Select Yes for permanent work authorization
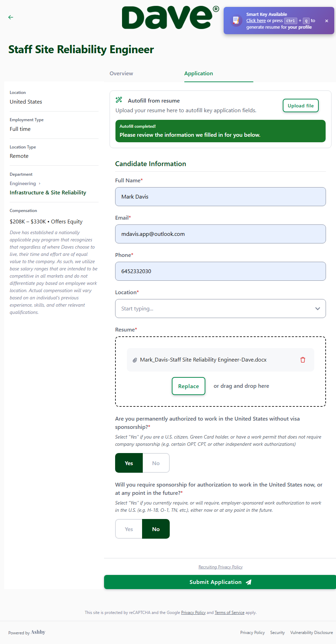Screen dimensions: 336x644 129,463
